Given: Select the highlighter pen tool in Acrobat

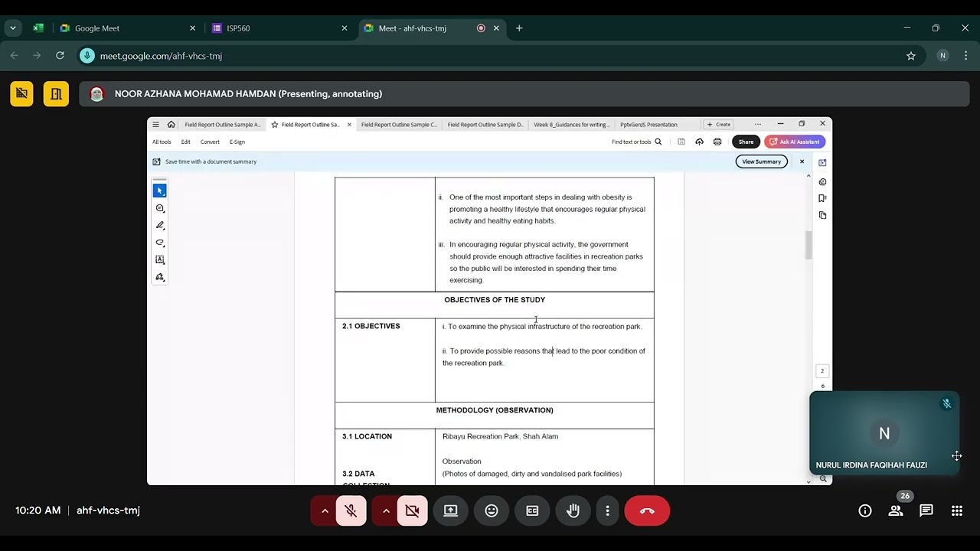Looking at the screenshot, I should (160, 225).
